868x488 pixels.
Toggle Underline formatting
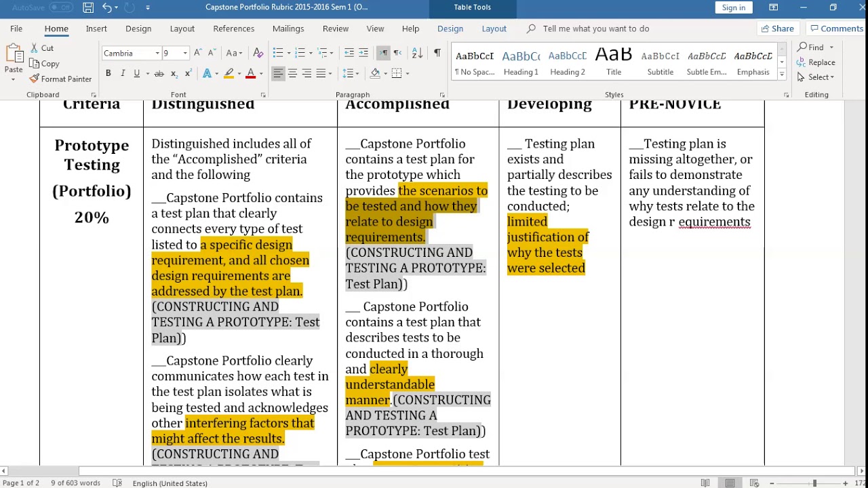pos(136,73)
